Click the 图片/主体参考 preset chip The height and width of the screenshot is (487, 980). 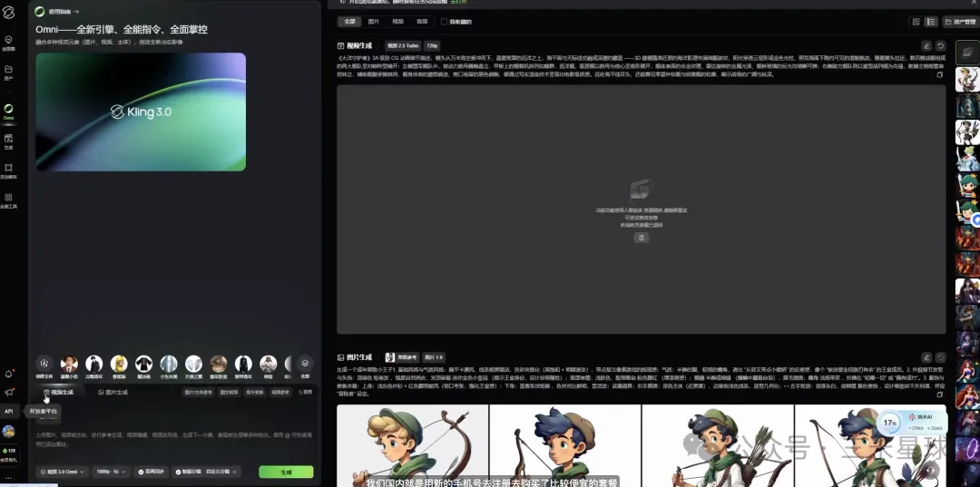coord(198,392)
